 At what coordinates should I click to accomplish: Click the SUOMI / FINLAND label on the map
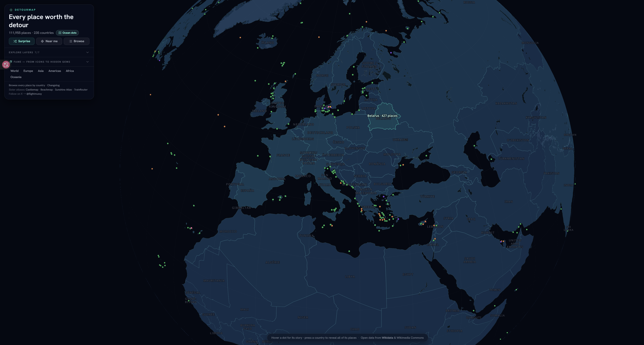(369, 65)
